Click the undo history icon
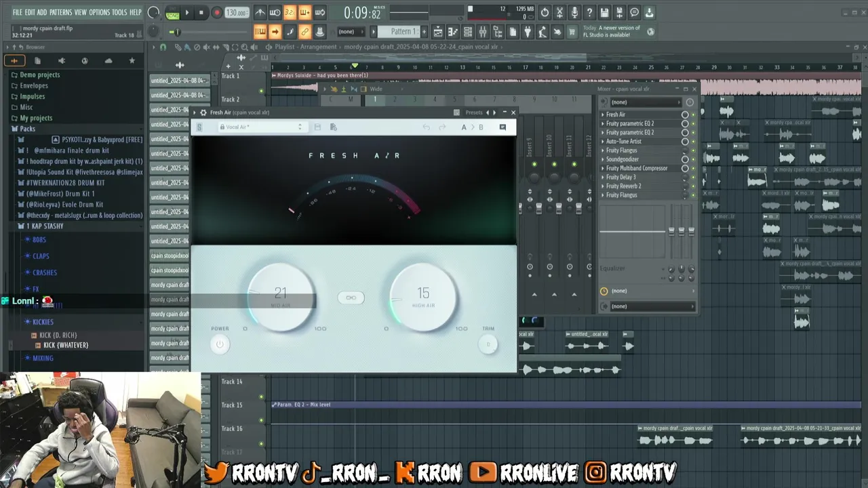Image resolution: width=868 pixels, height=488 pixels. [x=545, y=12]
